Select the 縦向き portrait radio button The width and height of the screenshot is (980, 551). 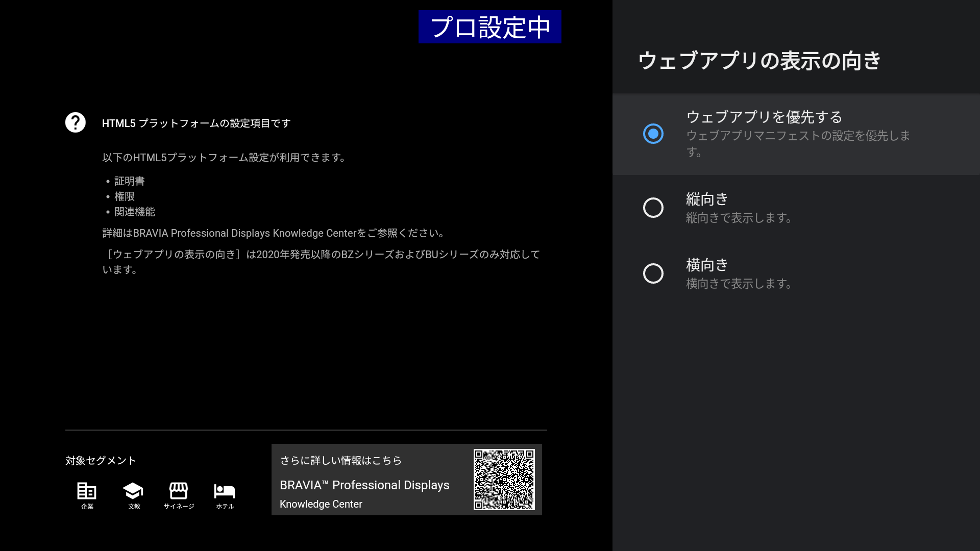coord(653,208)
